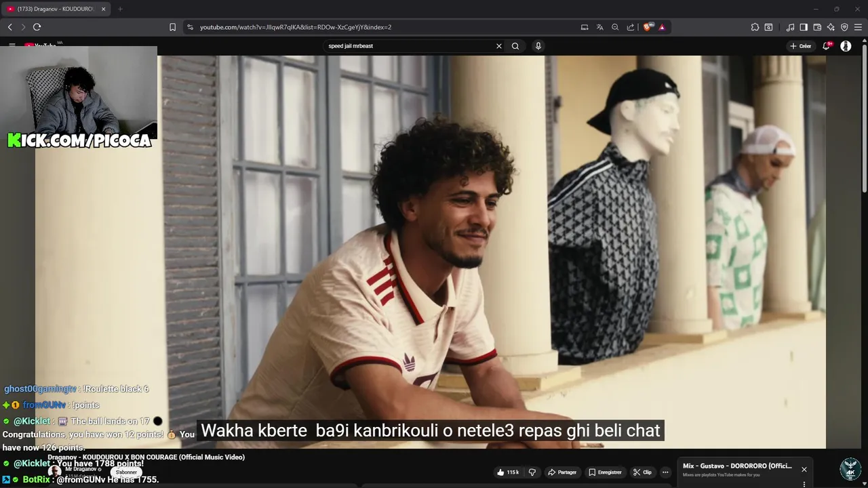This screenshot has height=488, width=868.
Task: Open playlist panel three-dot options
Action: [x=804, y=484]
